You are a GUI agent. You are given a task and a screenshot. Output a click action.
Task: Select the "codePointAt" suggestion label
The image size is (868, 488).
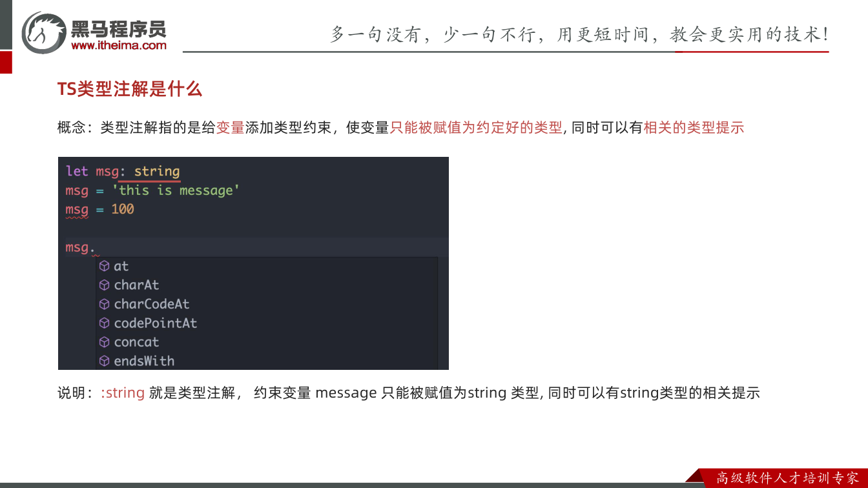coord(156,323)
